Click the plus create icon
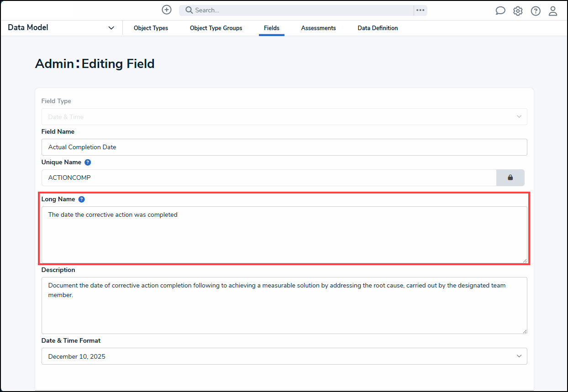This screenshot has height=392, width=568. pos(167,10)
